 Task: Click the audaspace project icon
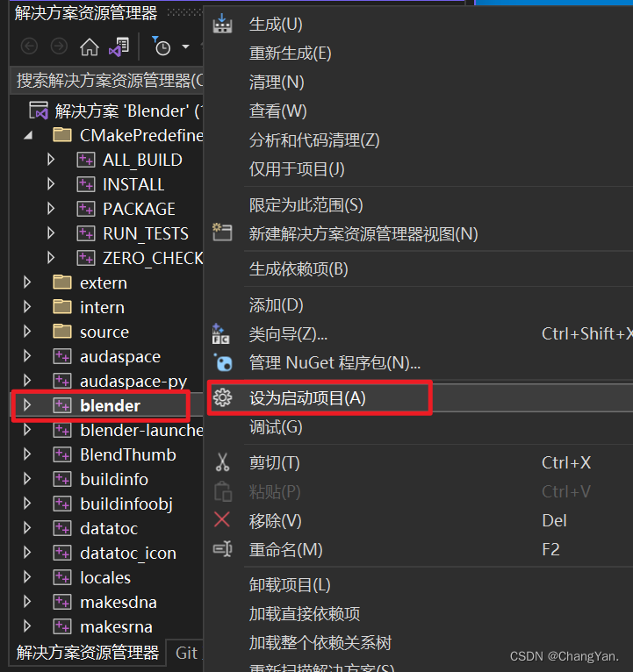(62, 355)
